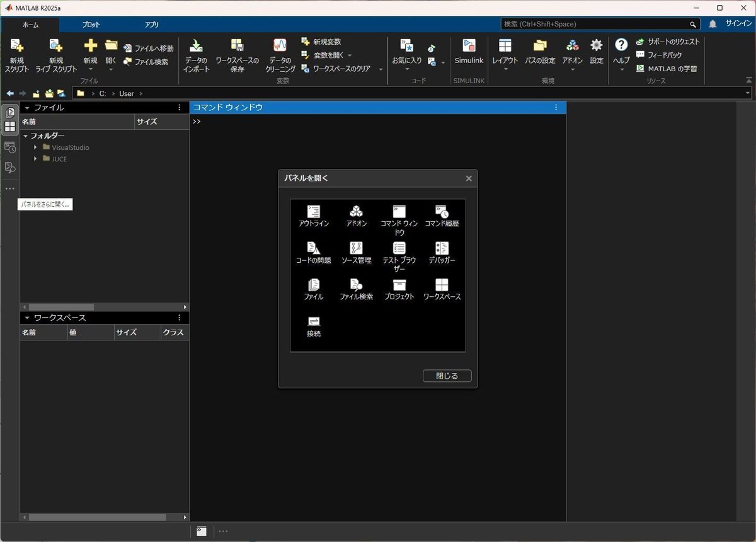The height and width of the screenshot is (542, 756).
Task: Create a 新規ライブ スクリプト
Action: pyautogui.click(x=56, y=55)
